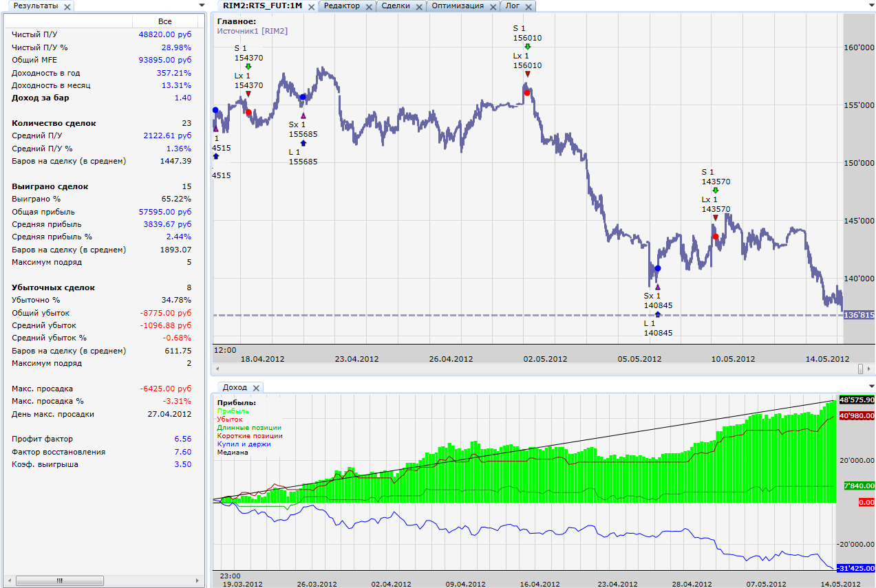Click the blue buy dot near 140845
The image size is (876, 588).
(x=658, y=268)
